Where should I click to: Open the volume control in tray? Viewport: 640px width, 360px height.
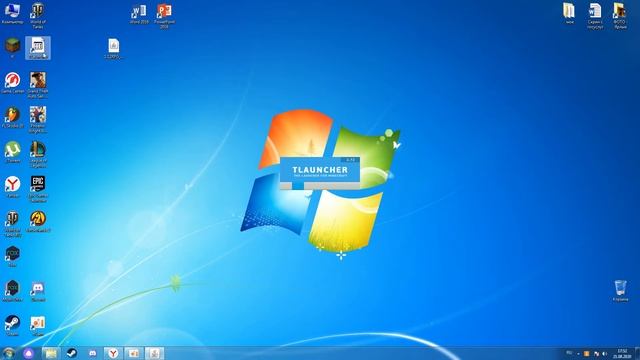coord(604,354)
